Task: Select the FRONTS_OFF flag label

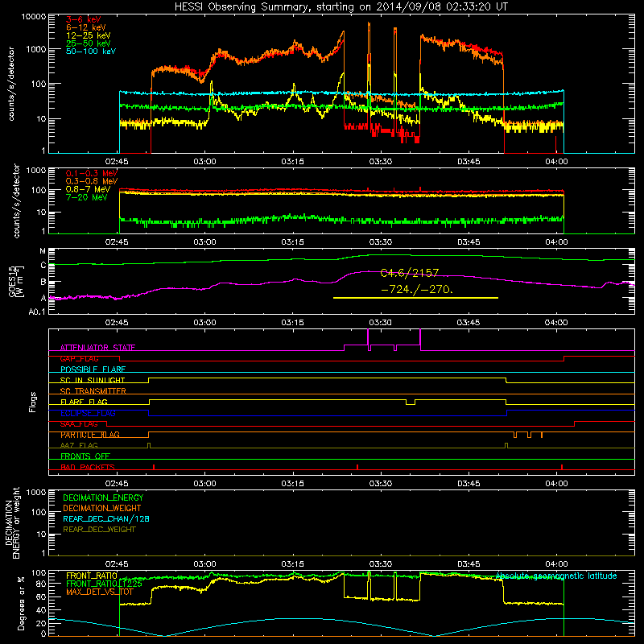Action: 85,456
